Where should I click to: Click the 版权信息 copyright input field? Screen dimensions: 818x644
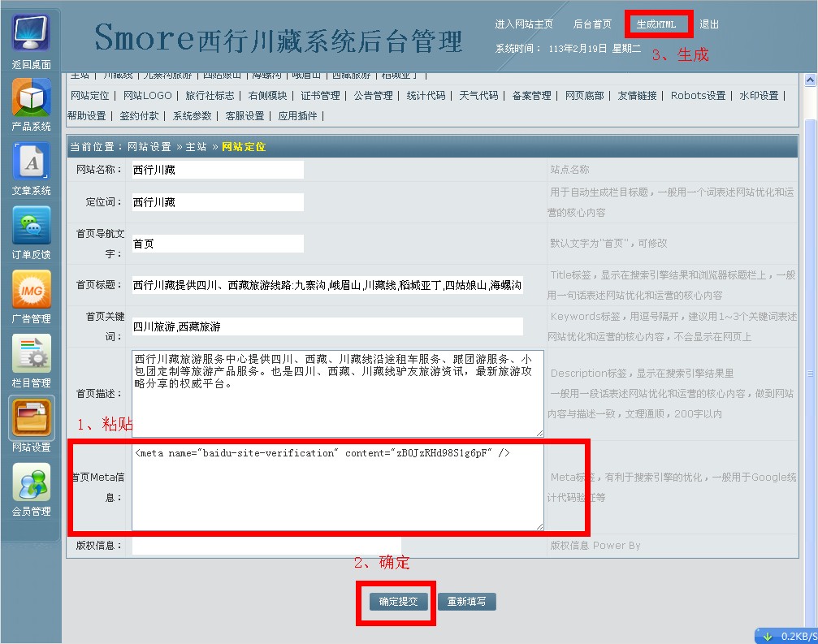268,546
